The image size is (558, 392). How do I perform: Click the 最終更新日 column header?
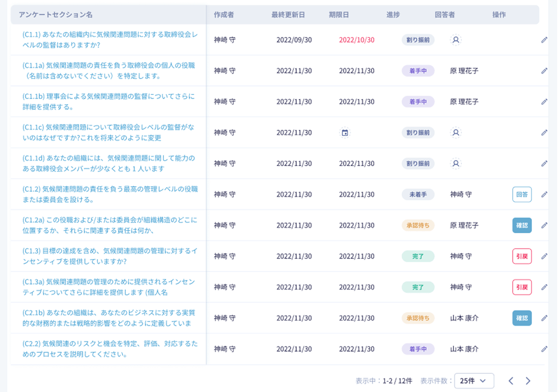287,14
